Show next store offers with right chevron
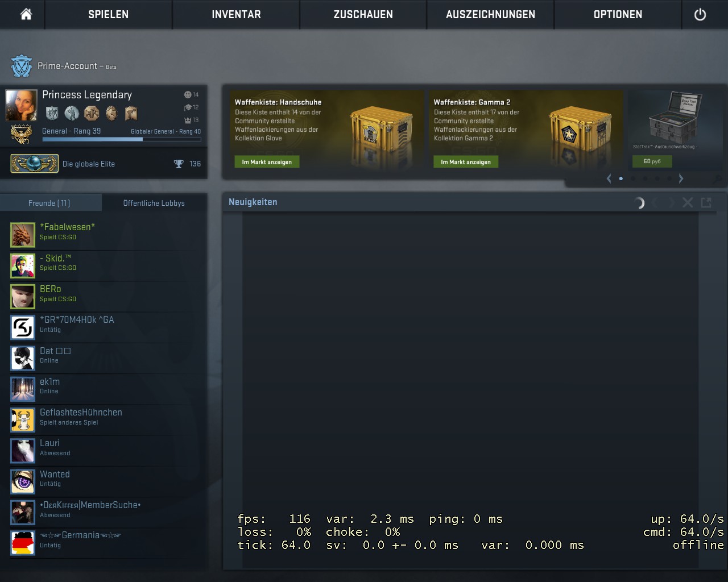728x582 pixels. pyautogui.click(x=681, y=178)
